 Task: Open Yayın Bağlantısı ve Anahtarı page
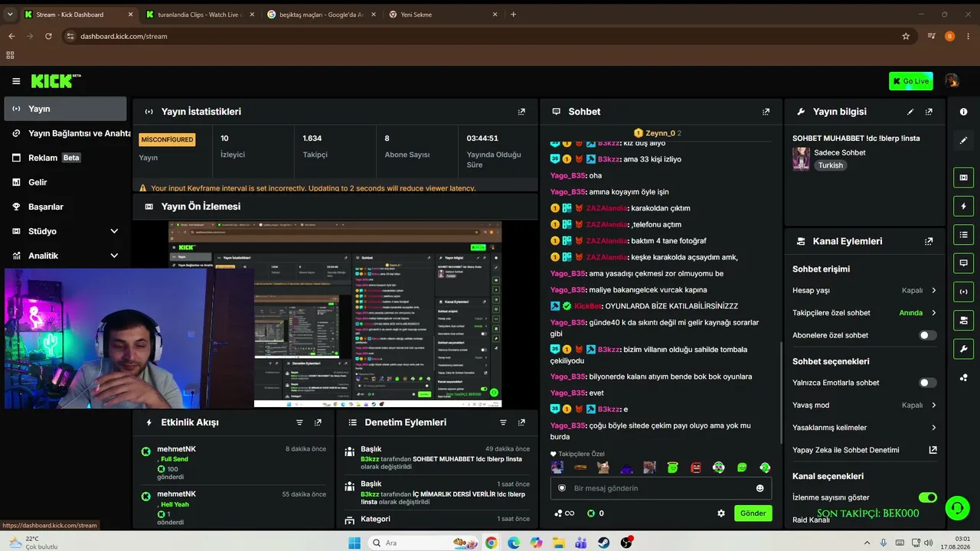point(65,133)
